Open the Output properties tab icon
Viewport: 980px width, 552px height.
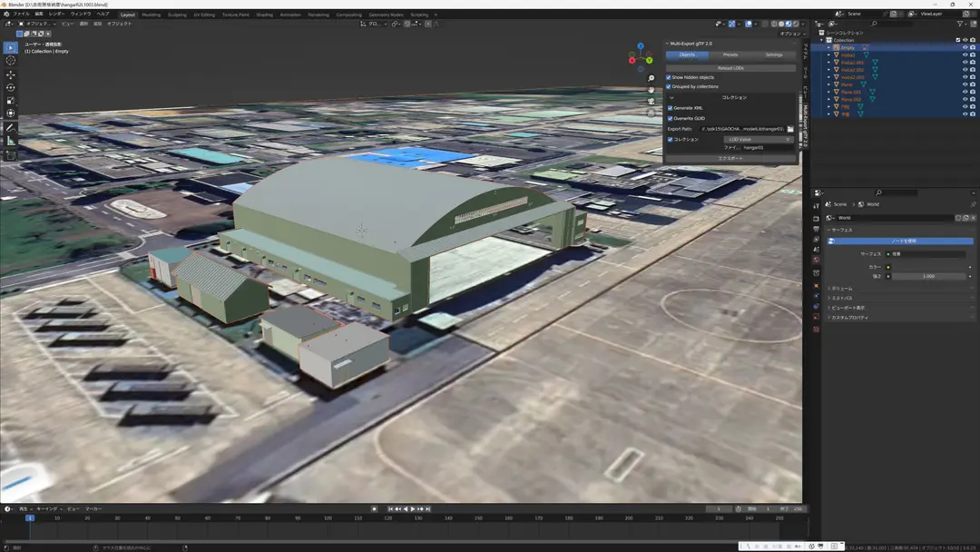pyautogui.click(x=817, y=230)
